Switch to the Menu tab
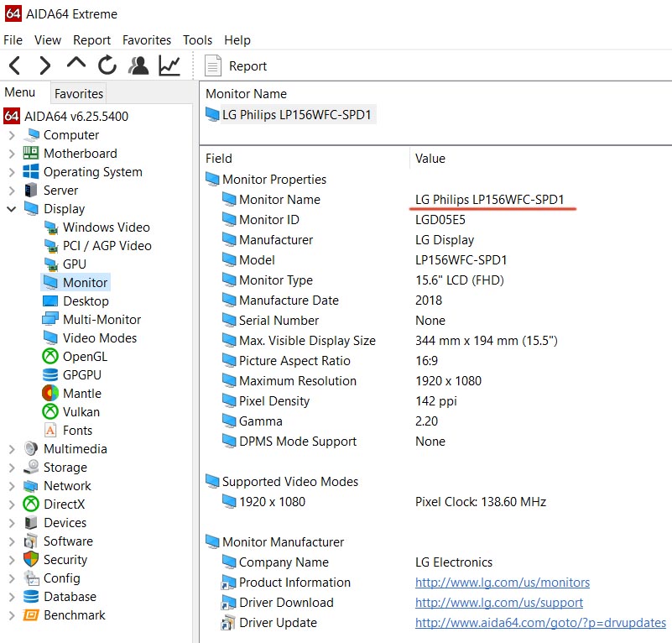The height and width of the screenshot is (643, 672). tap(19, 92)
